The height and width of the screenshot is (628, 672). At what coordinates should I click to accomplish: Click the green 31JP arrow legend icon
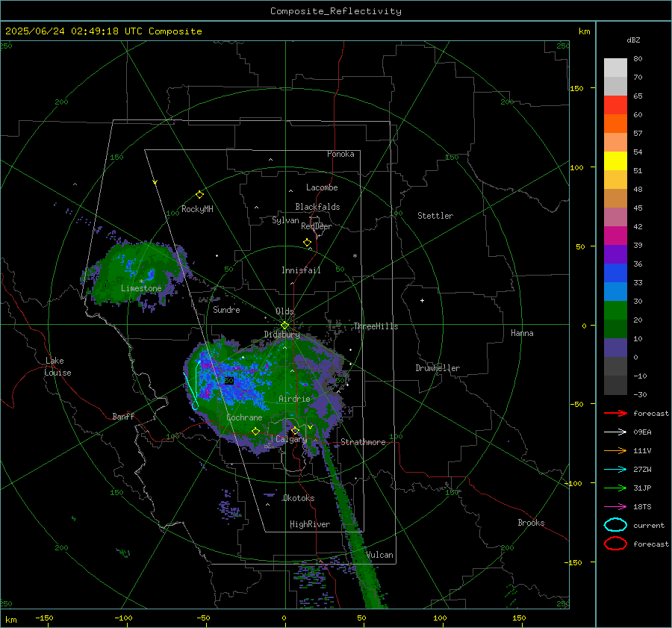(x=615, y=488)
